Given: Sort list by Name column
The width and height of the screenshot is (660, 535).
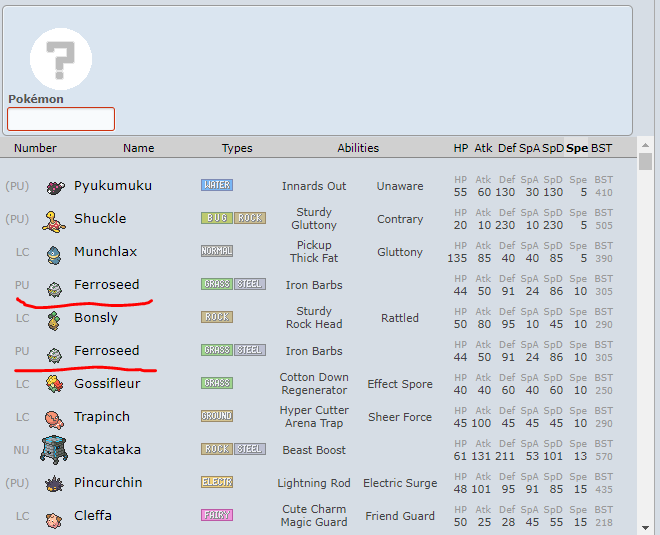Looking at the screenshot, I should [138, 148].
